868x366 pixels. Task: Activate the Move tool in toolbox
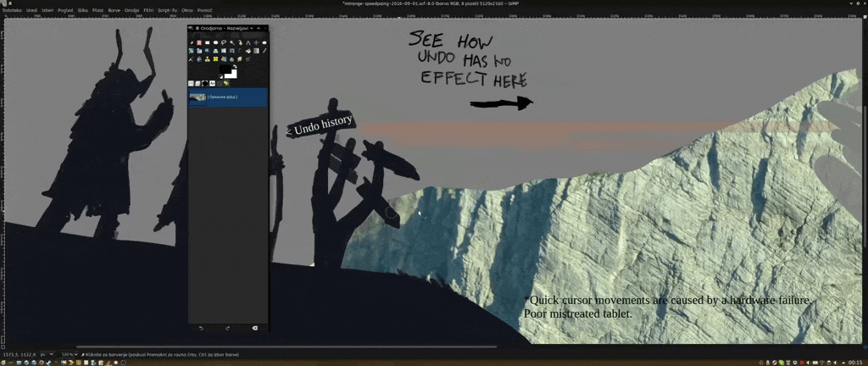(x=256, y=42)
